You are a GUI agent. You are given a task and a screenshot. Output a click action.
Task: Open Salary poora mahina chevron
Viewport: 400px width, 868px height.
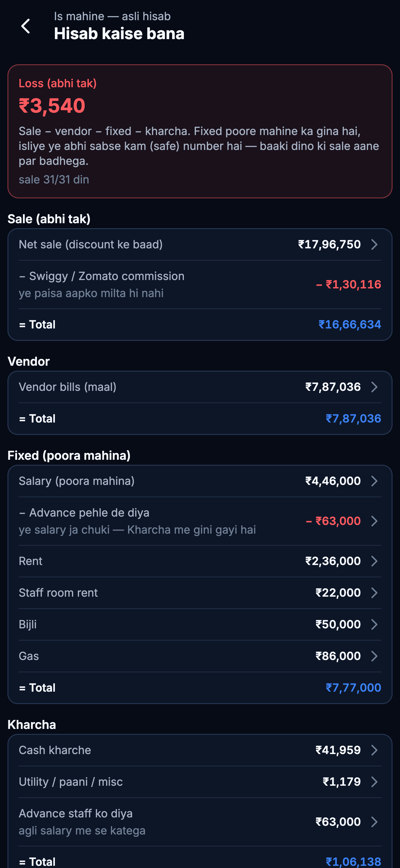click(374, 481)
